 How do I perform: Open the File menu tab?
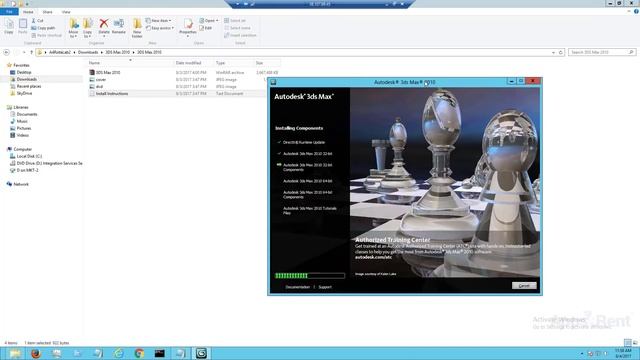pos(9,12)
